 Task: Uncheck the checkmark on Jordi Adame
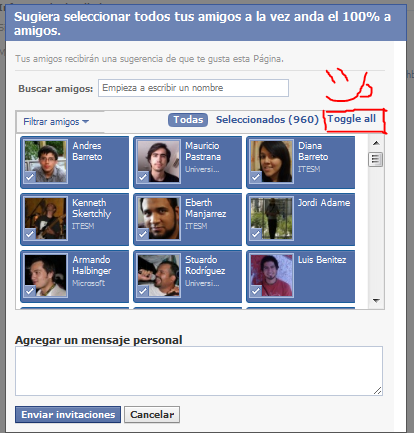pyautogui.click(x=256, y=234)
